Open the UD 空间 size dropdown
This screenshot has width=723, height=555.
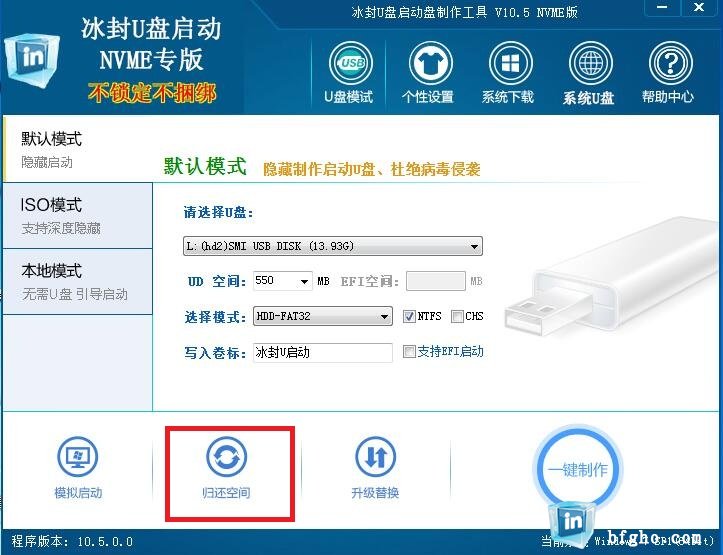pyautogui.click(x=283, y=281)
